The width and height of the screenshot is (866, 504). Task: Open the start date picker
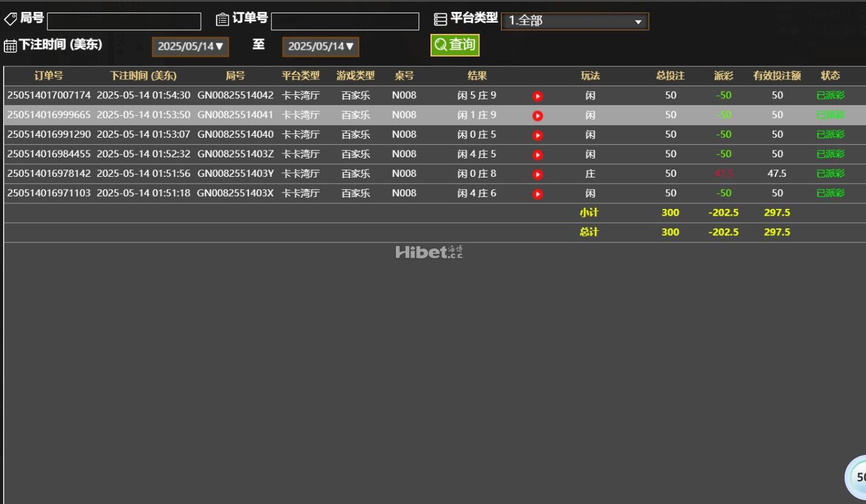[190, 47]
